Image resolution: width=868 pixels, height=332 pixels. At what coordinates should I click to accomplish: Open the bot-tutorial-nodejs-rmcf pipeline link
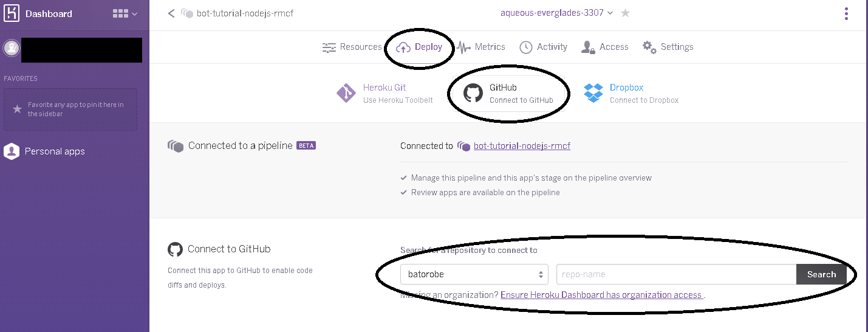pyautogui.click(x=522, y=146)
